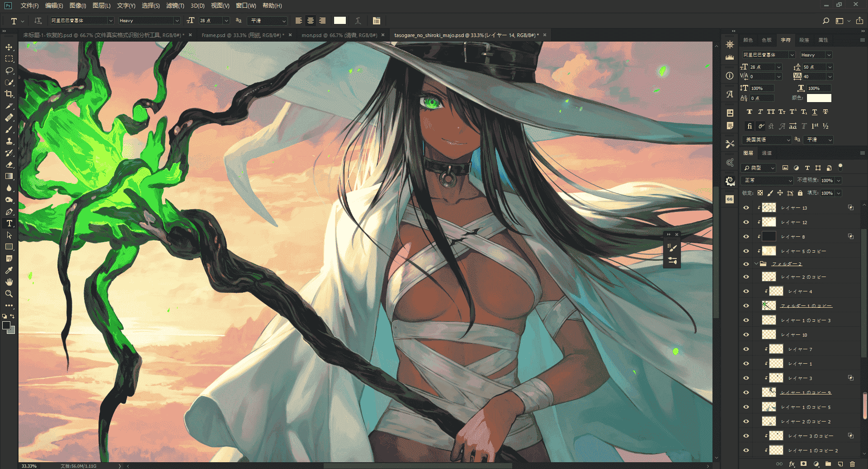Click the center text alignment icon
Screen dimensions: 868x469
pos(311,21)
